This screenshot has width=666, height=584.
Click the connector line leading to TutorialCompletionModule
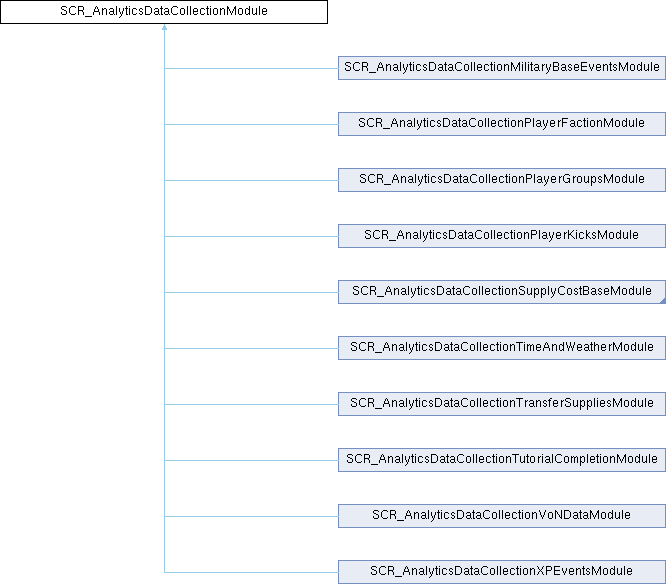pyautogui.click(x=250, y=460)
